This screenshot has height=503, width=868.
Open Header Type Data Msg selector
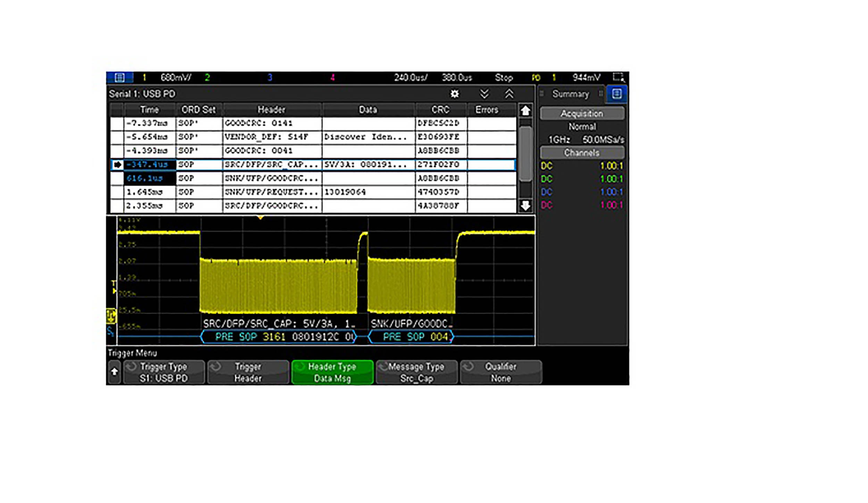[332, 372]
